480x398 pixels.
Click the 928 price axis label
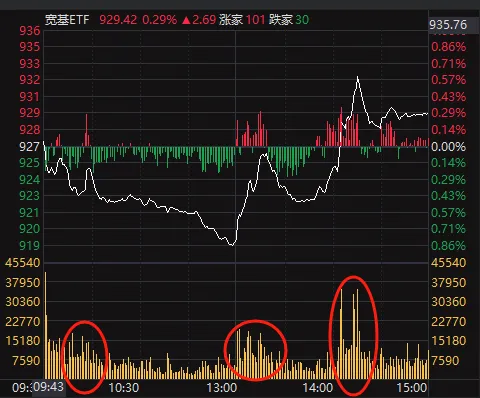[30, 130]
